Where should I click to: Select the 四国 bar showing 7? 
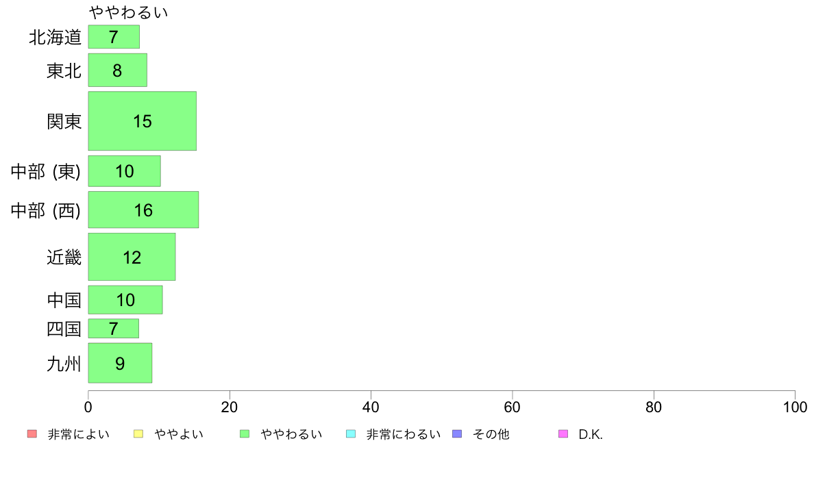point(113,329)
